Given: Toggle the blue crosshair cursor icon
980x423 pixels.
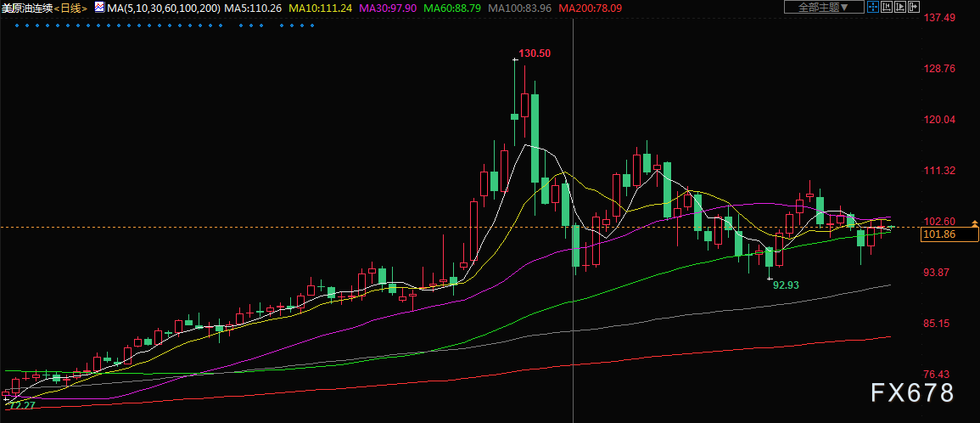Looking at the screenshot, I should pos(873,7).
